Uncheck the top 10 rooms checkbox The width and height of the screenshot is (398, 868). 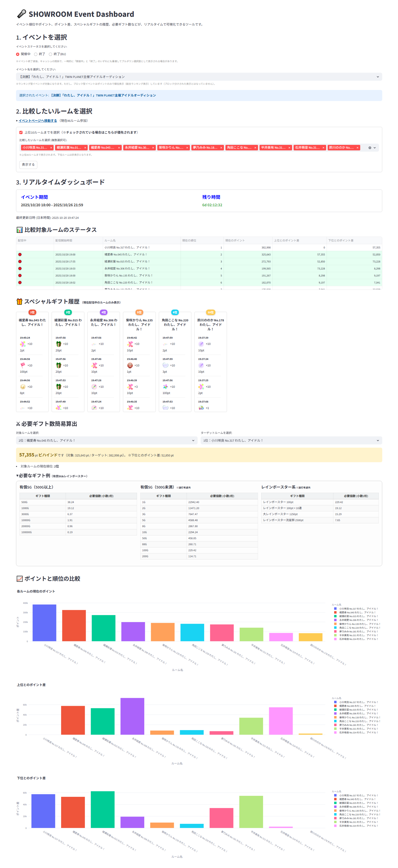21,132
